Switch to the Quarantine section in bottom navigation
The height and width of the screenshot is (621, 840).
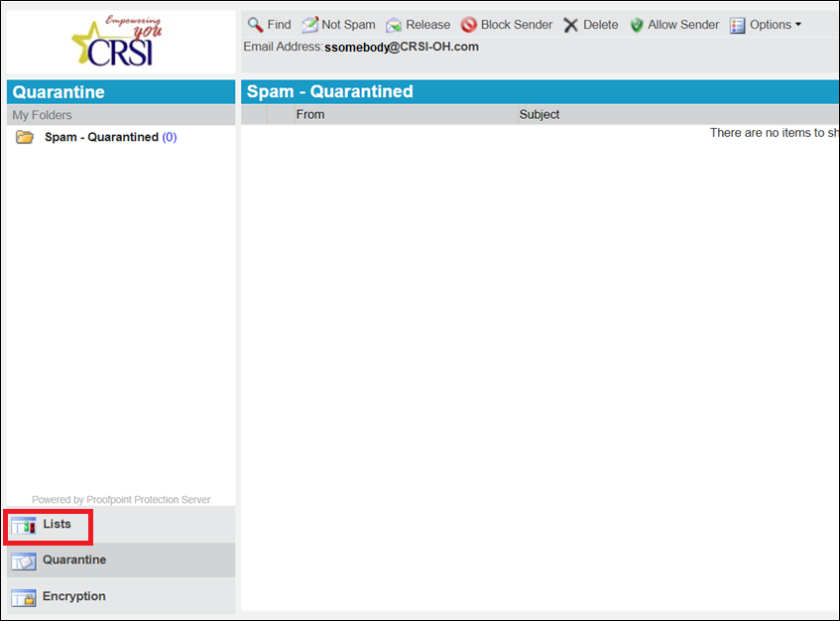[x=73, y=560]
